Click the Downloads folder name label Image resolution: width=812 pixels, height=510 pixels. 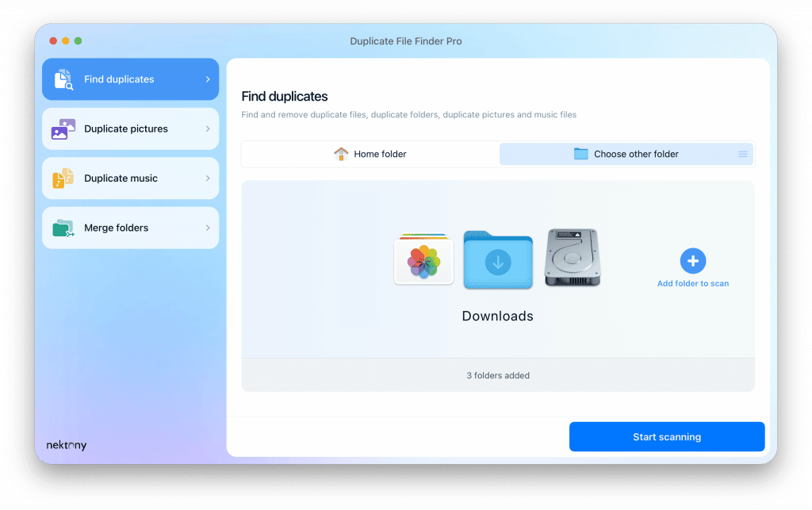click(x=498, y=316)
